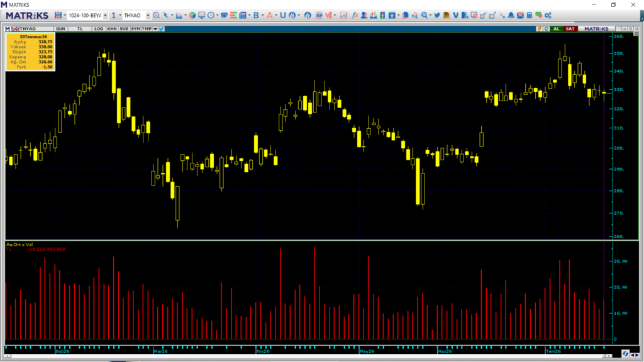The width and height of the screenshot is (644, 362).
Task: Click the green AL buy button
Action: 556,29
